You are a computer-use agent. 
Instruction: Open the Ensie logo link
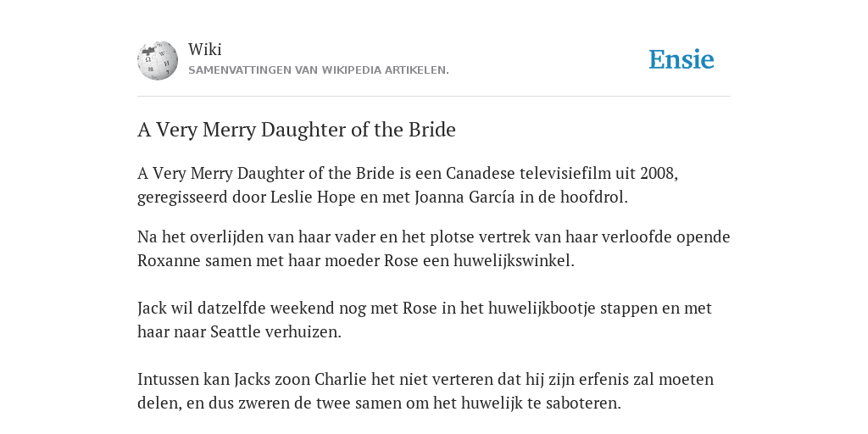click(682, 59)
